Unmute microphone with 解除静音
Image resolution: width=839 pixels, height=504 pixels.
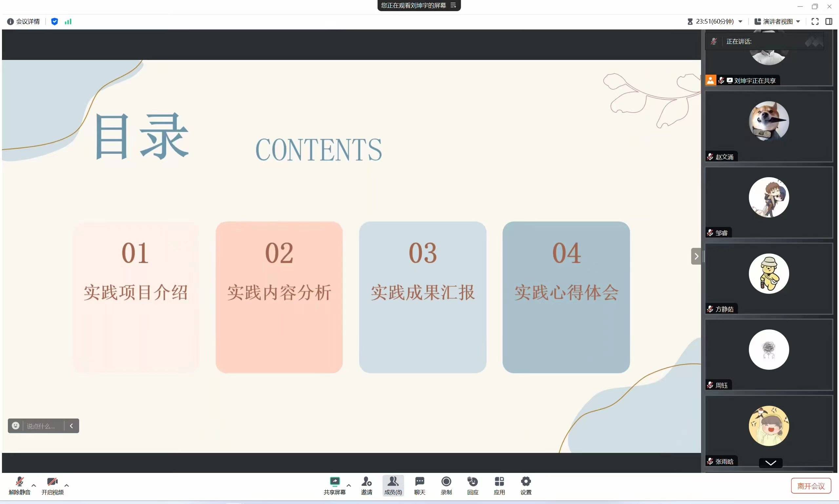click(x=19, y=482)
